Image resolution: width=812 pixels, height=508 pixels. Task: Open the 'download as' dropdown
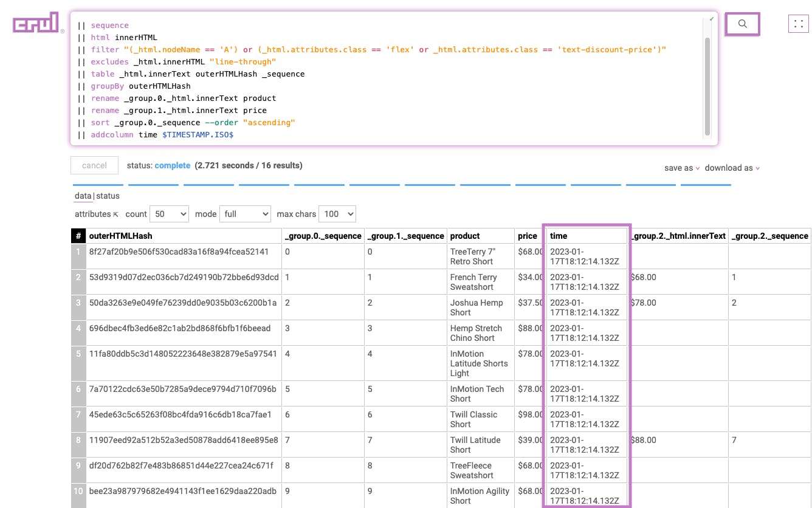(x=732, y=168)
